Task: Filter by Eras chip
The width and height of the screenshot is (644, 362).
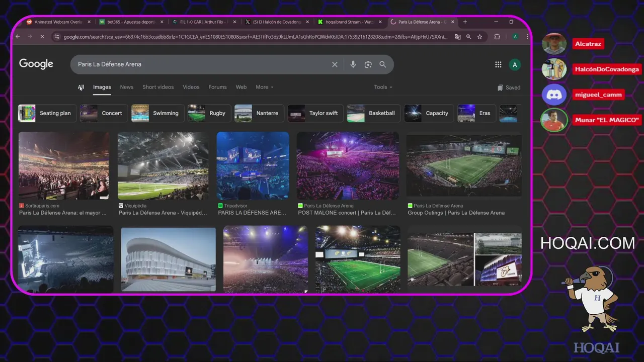Action: pos(476,113)
